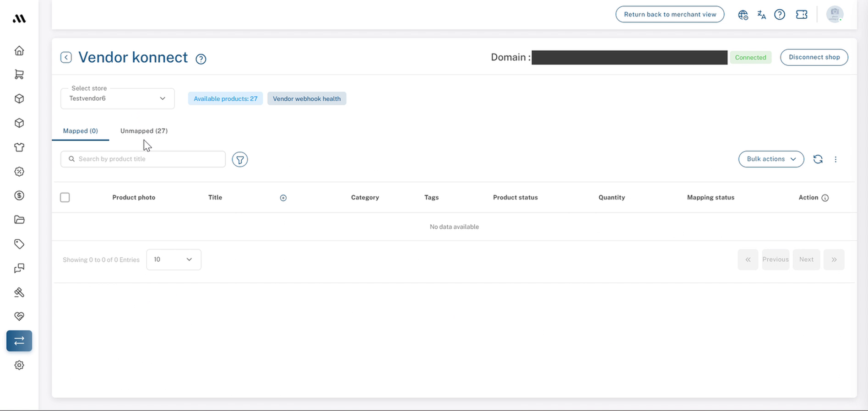Click the Available products: 27 badge
868x411 pixels.
coord(225,99)
